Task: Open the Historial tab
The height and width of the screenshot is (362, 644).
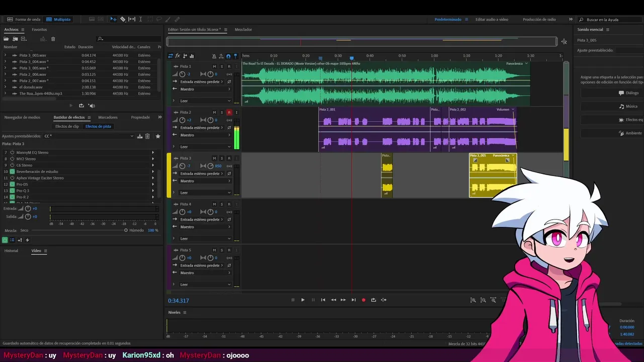Action: (11, 250)
